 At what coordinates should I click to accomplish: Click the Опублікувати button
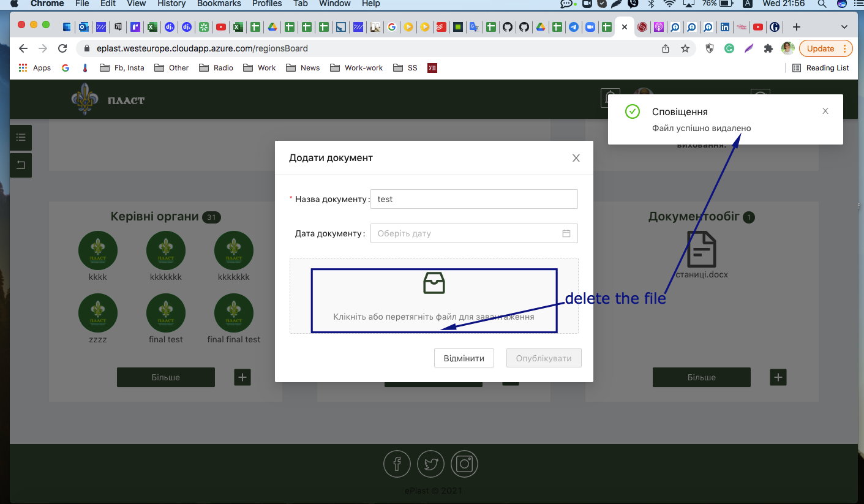[544, 358]
